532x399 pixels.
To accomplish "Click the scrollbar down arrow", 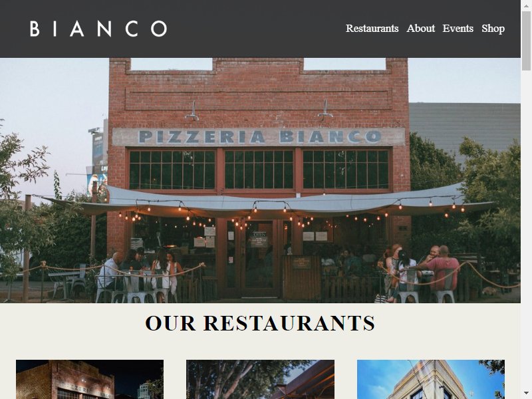I will [x=526, y=394].
